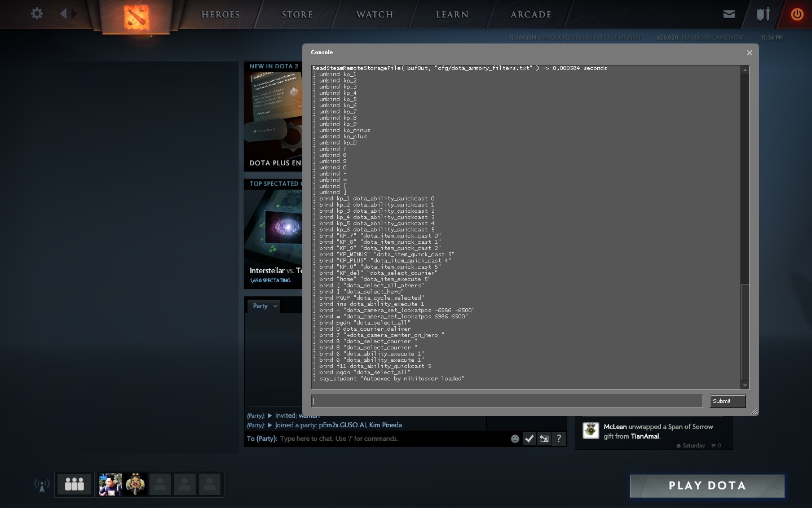Viewport: 812px width, 508px height.
Task: Click the PLAY DOTA button
Action: [x=707, y=486]
